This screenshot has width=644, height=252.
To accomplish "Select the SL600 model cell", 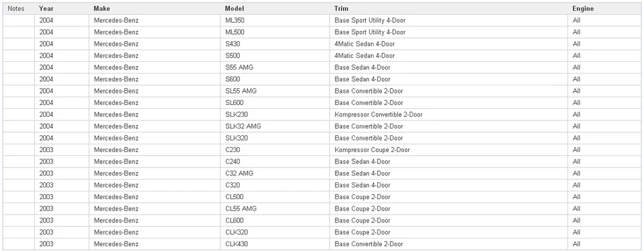I will tap(275, 102).
